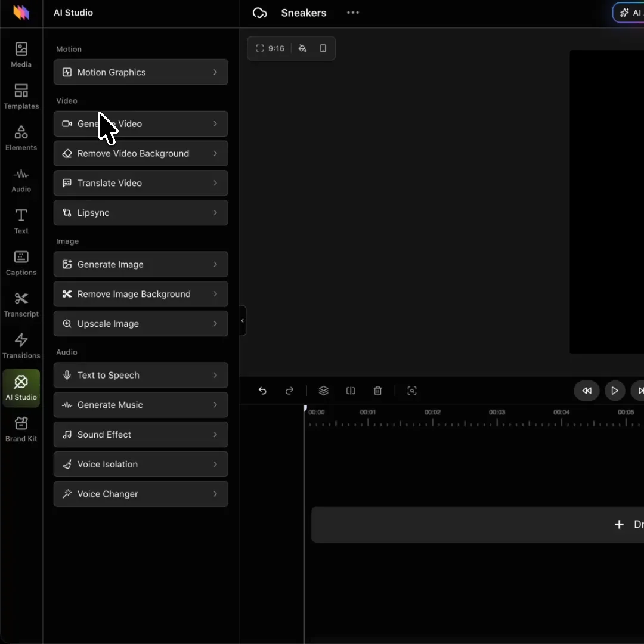Expand the Remove Image Background chevron

(215, 294)
